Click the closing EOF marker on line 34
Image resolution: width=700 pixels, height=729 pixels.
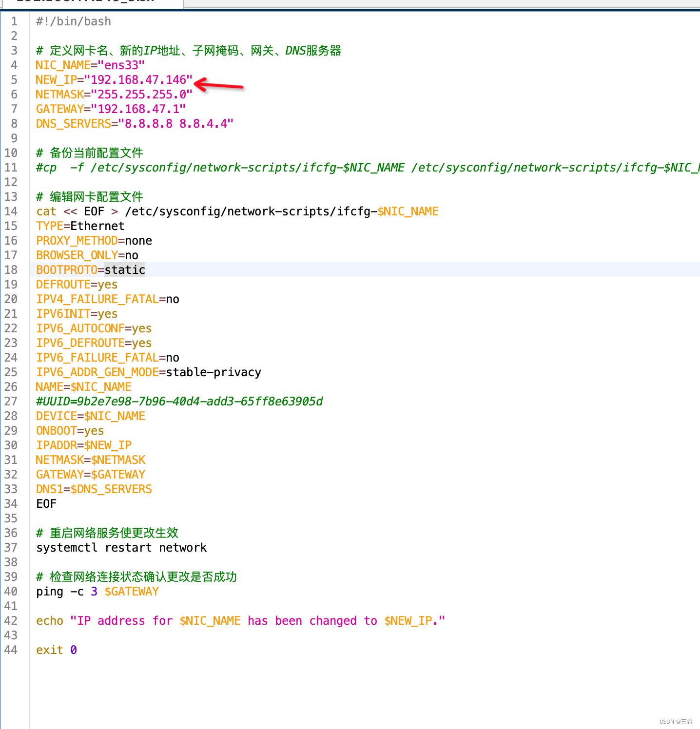tap(46, 503)
